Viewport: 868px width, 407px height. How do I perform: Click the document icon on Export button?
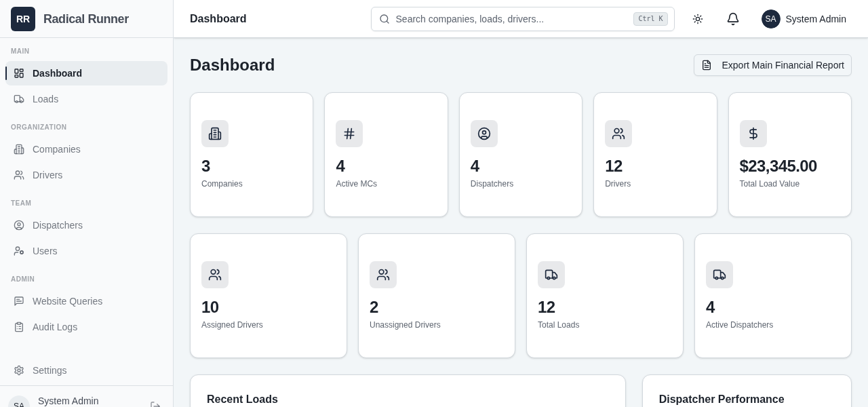click(707, 65)
